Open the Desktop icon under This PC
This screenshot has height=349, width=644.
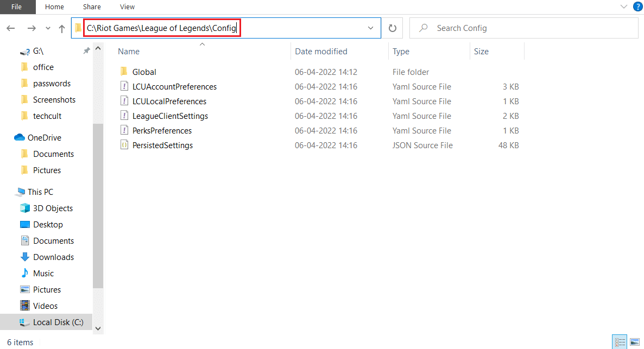25,225
